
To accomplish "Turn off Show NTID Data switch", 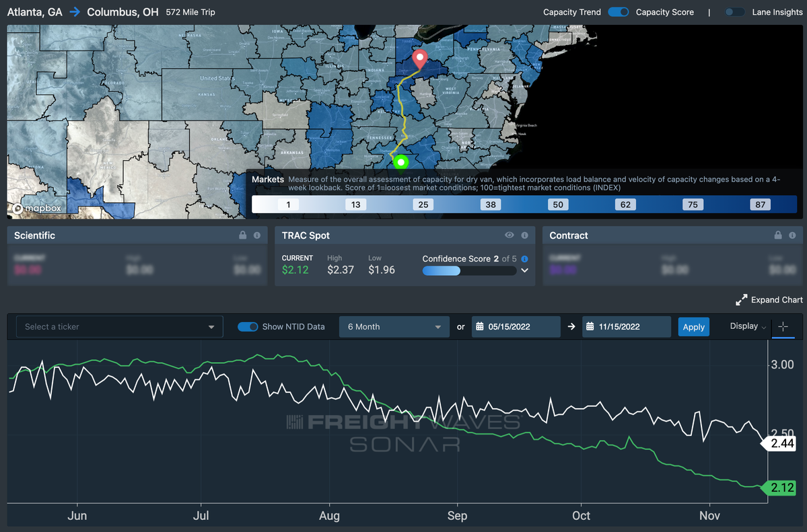I will point(248,327).
